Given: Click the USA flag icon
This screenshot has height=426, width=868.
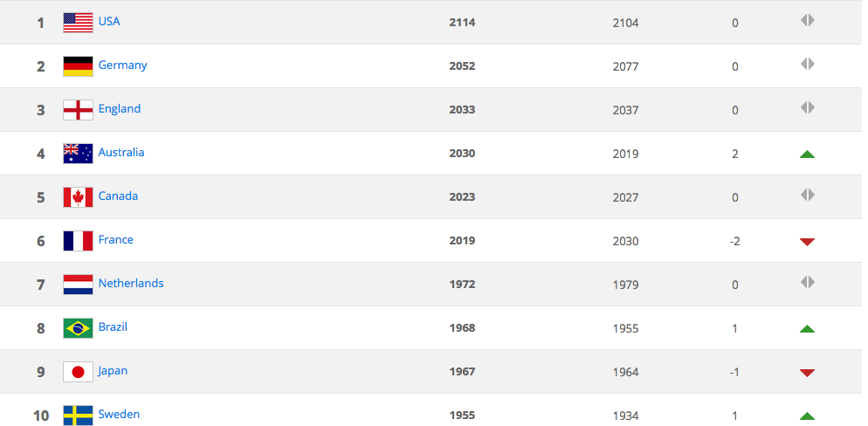Looking at the screenshot, I should click(x=78, y=23).
